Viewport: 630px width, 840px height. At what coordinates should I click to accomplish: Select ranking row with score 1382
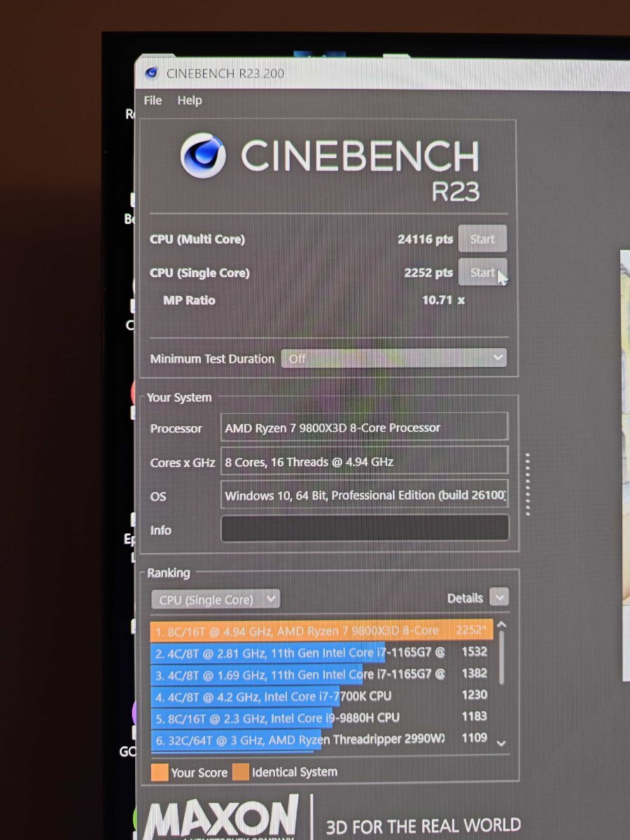(322, 674)
